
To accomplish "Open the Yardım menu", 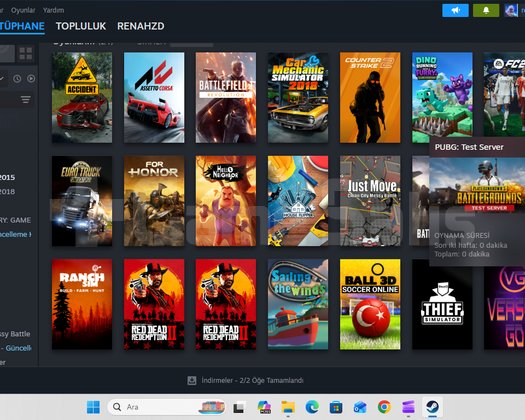I will [53, 10].
